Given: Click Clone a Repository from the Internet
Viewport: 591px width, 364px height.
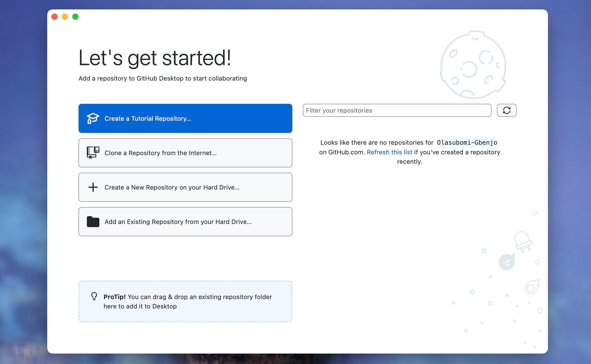Looking at the screenshot, I should [185, 153].
